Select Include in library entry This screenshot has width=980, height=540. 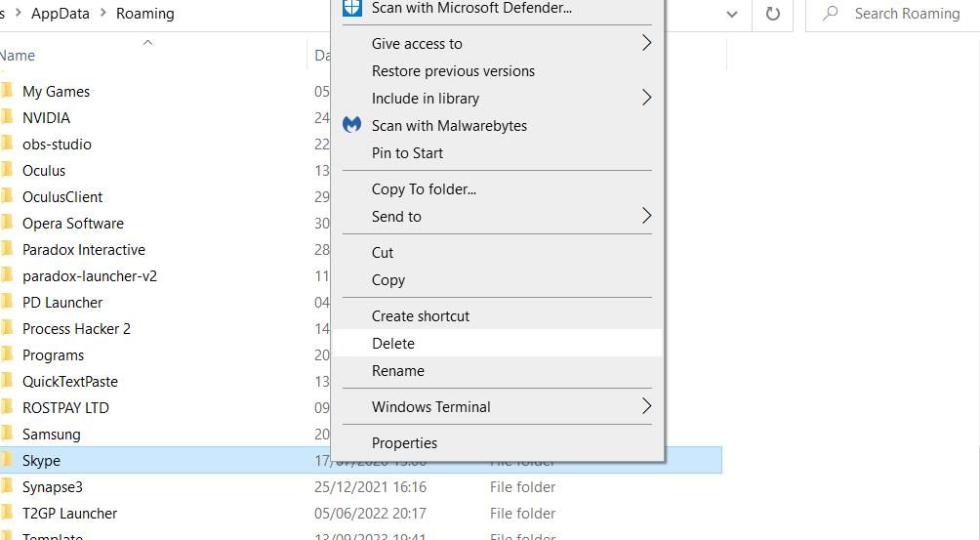pos(498,98)
